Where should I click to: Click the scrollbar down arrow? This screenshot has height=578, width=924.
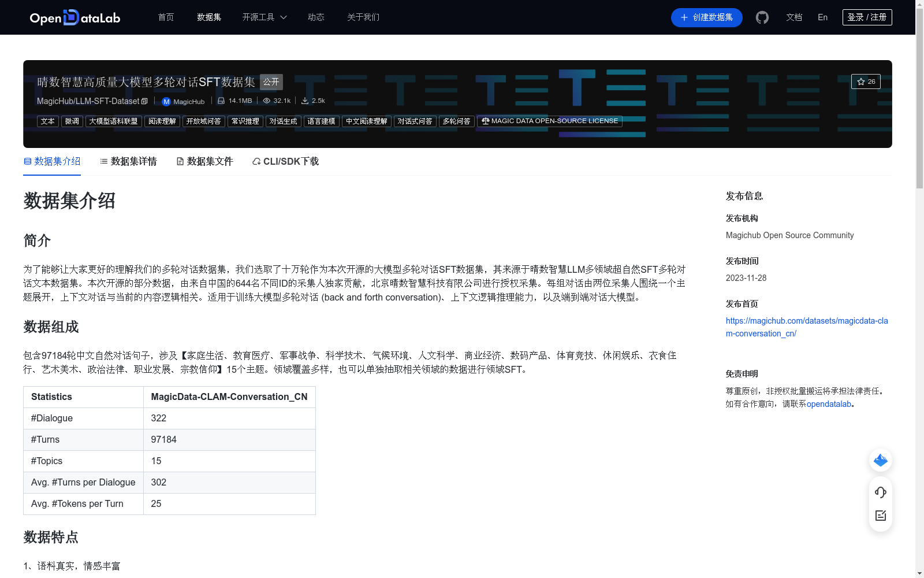point(919,573)
